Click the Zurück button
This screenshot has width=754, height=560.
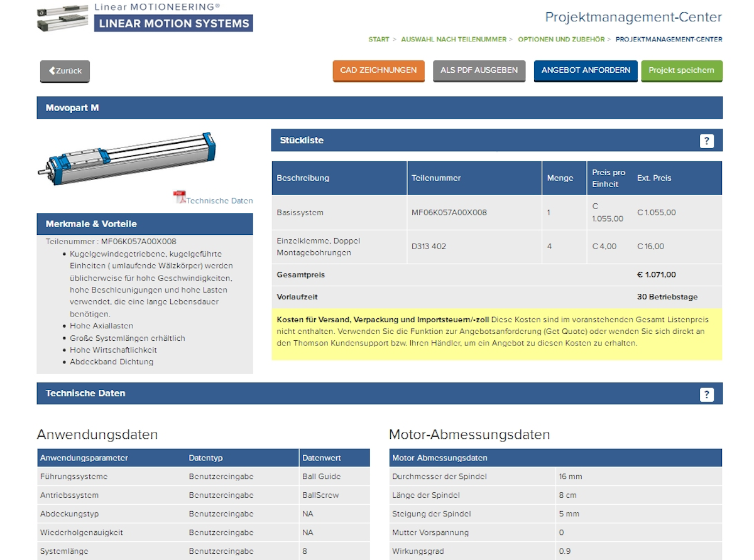pyautogui.click(x=65, y=71)
